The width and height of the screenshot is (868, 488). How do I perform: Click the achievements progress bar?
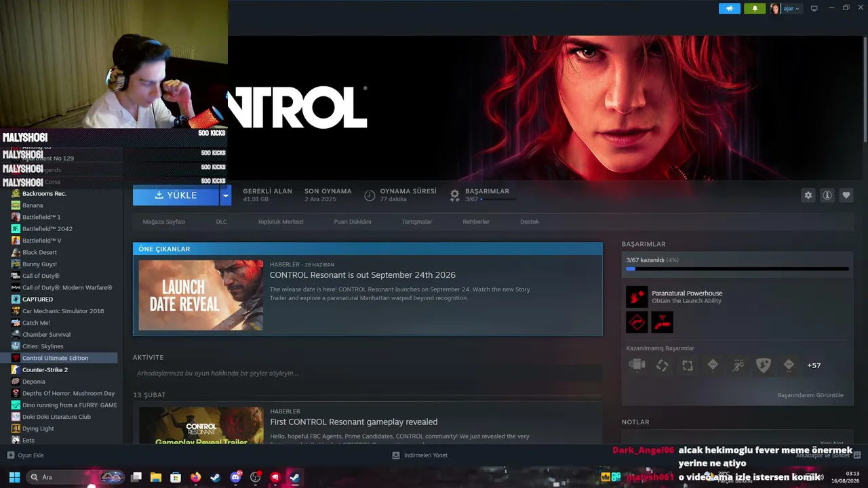point(737,269)
